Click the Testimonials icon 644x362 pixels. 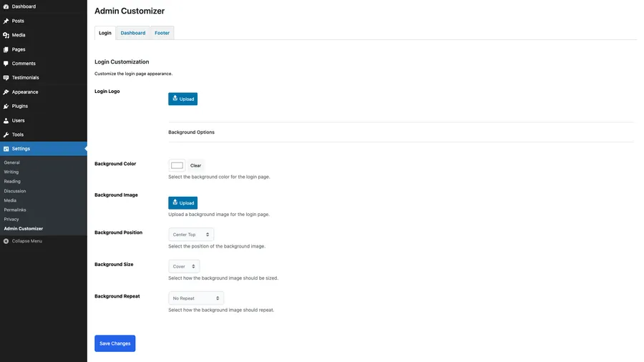click(x=6, y=77)
